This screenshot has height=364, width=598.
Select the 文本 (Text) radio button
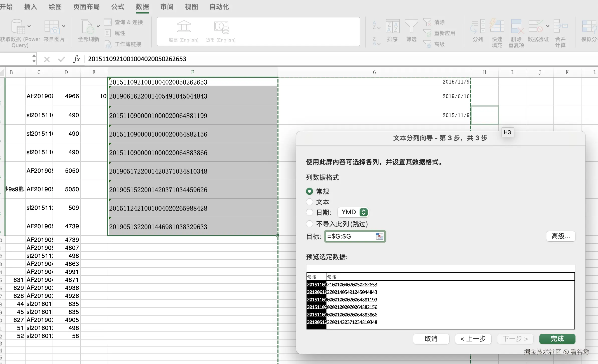click(310, 202)
